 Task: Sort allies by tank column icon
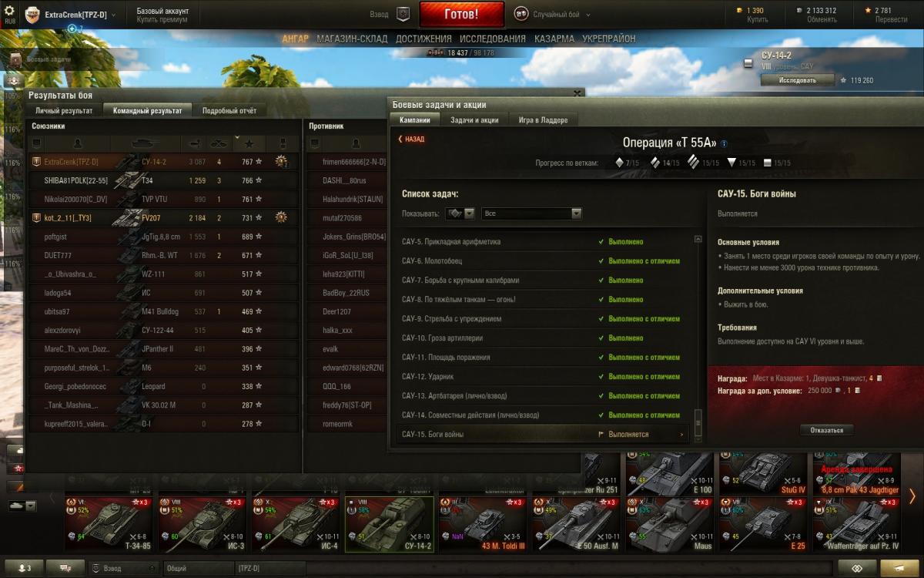pyautogui.click(x=146, y=143)
